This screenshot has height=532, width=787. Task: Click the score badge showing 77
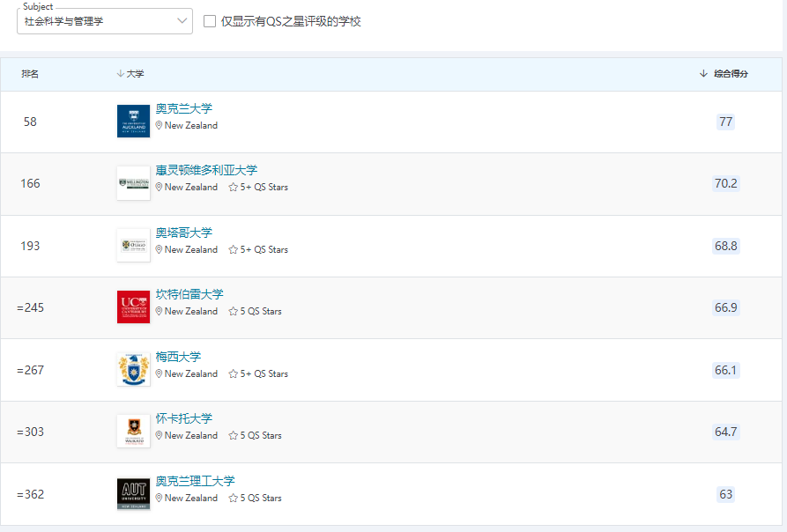724,122
